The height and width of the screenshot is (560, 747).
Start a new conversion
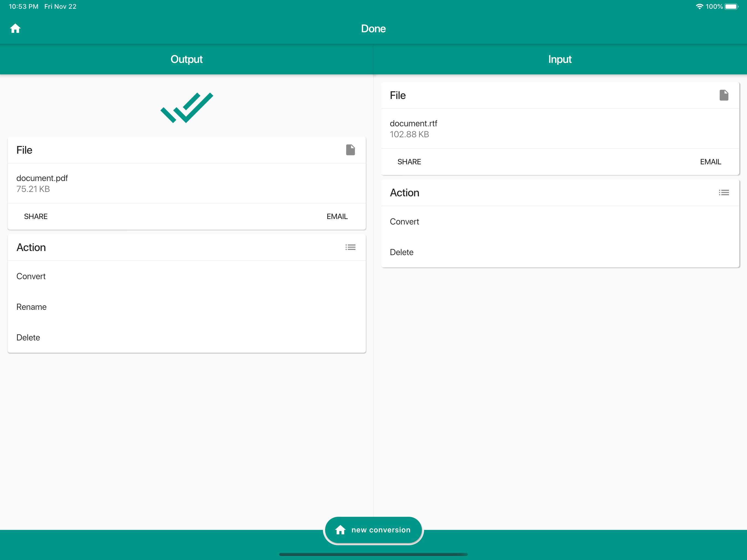373,530
